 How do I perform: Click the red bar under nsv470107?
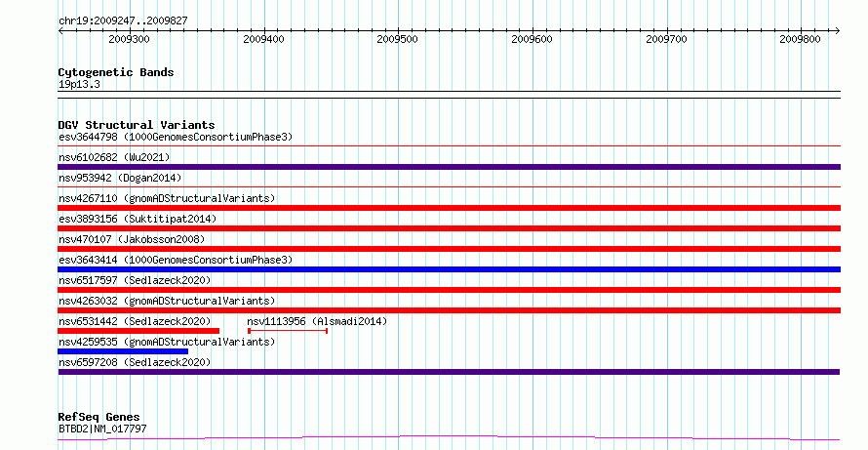tap(449, 249)
